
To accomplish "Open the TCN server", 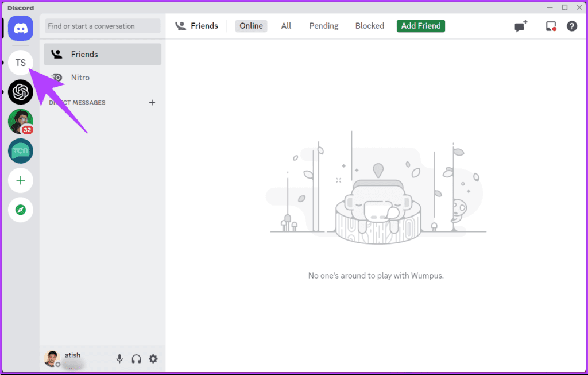I will [x=21, y=151].
